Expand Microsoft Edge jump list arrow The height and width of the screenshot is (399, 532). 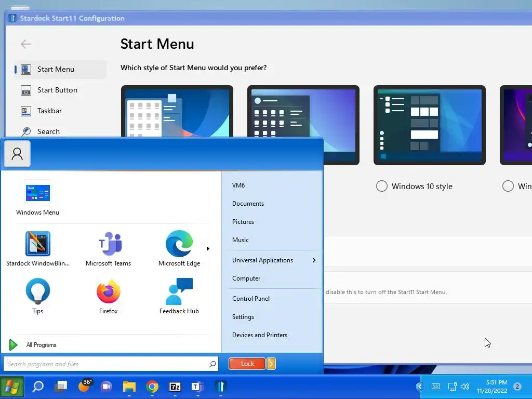tap(208, 249)
